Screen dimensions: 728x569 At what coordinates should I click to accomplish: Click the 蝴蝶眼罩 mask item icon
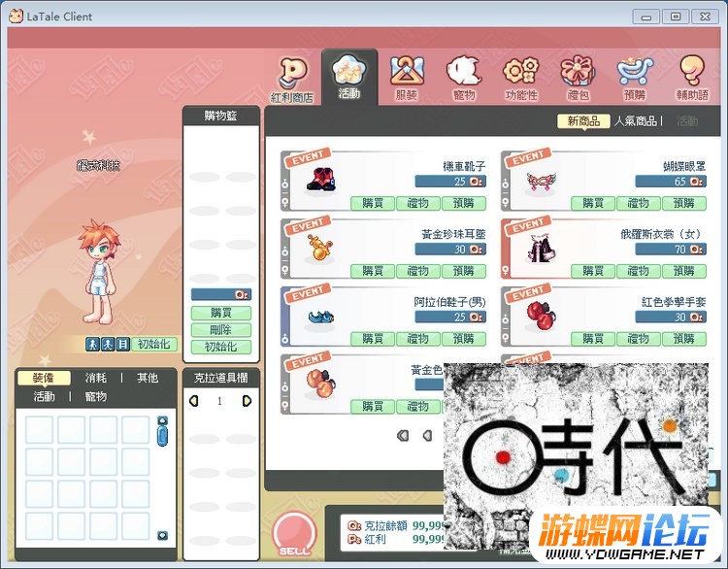coord(541,182)
